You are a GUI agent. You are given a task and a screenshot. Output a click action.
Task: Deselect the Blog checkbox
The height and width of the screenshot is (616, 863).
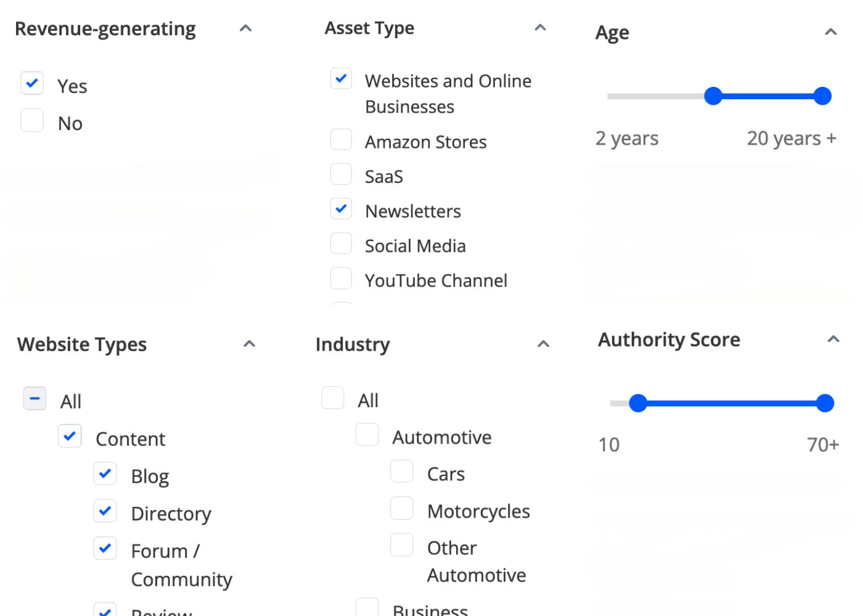click(105, 473)
